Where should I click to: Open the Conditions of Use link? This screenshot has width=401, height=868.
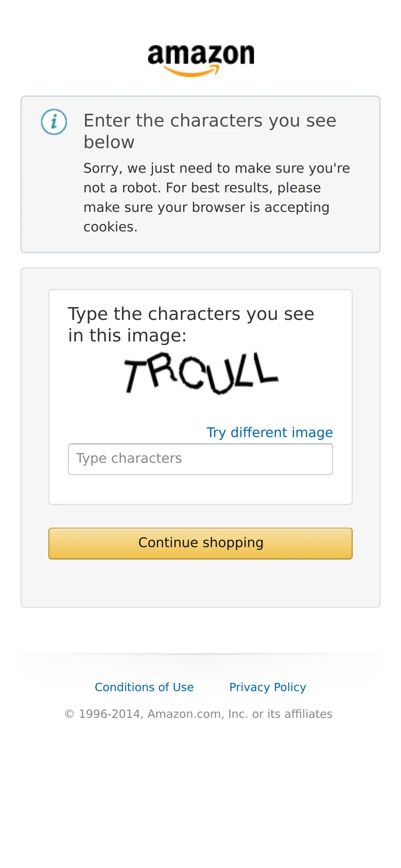pyautogui.click(x=144, y=687)
